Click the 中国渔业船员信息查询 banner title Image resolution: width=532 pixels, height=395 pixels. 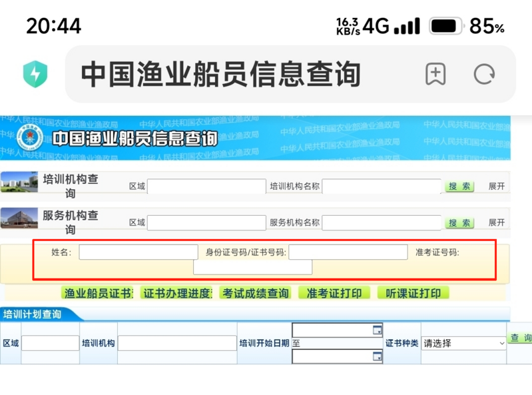tap(134, 138)
